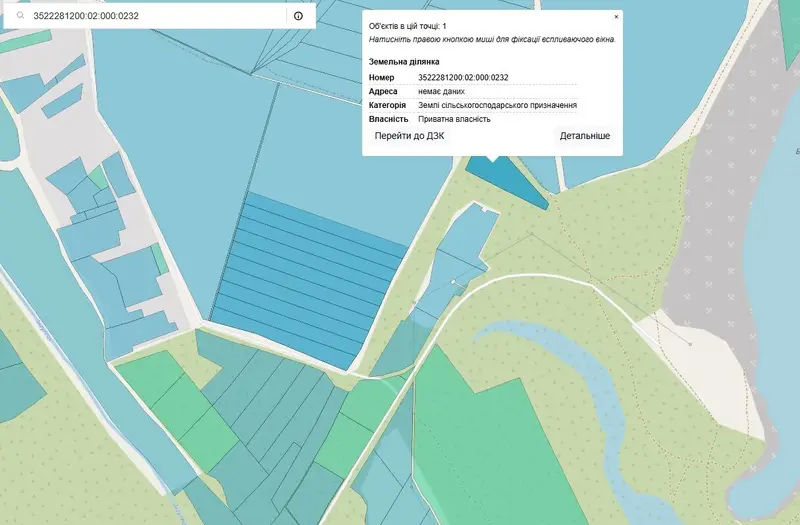
Task: Click the Детальніше button
Action: coord(585,136)
